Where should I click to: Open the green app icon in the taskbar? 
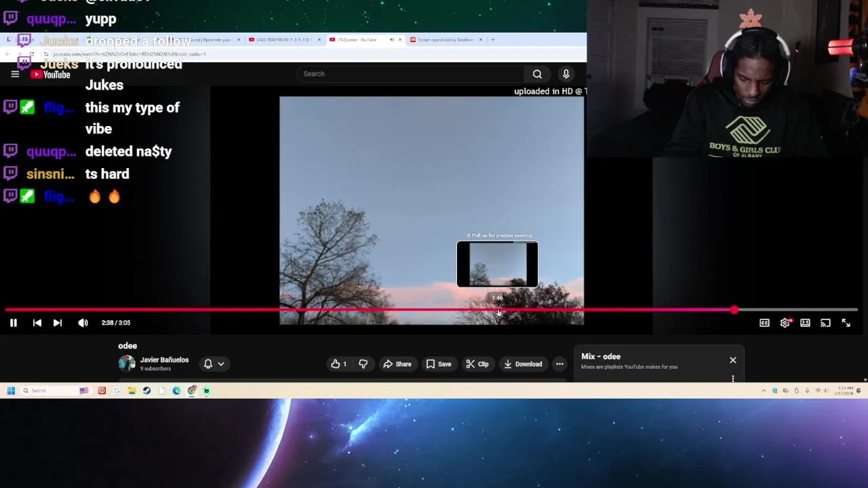[x=207, y=390]
